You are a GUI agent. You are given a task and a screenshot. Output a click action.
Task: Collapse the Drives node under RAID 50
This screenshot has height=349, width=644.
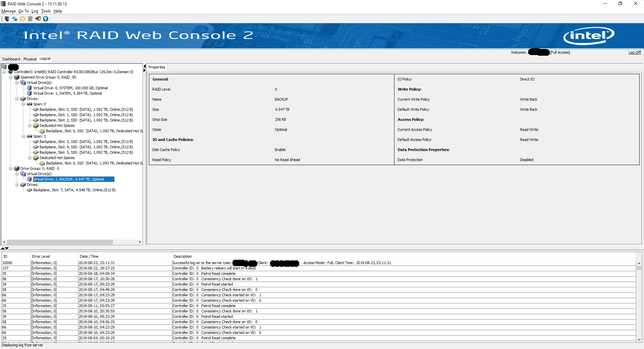(x=17, y=99)
